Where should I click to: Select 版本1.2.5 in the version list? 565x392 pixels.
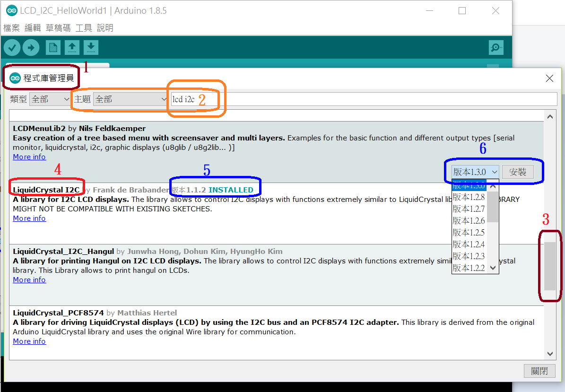point(469,233)
